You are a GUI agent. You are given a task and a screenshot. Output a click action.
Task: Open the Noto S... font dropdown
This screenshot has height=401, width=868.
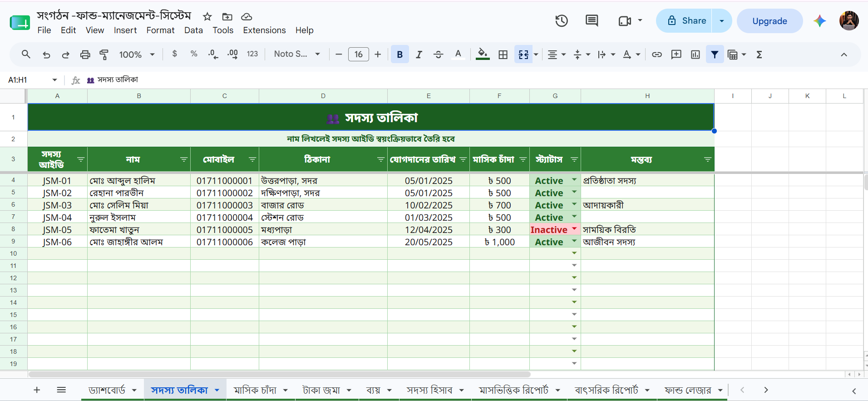click(297, 54)
